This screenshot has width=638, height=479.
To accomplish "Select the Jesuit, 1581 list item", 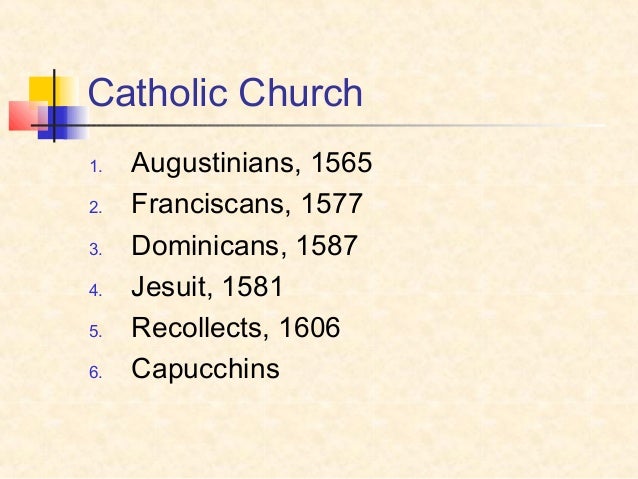I will (207, 286).
